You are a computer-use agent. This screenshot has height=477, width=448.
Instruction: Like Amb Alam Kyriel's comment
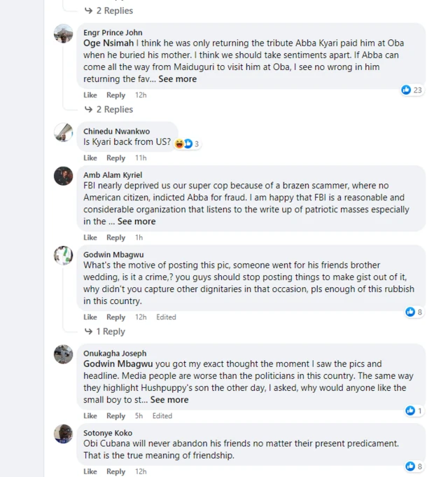(x=90, y=237)
